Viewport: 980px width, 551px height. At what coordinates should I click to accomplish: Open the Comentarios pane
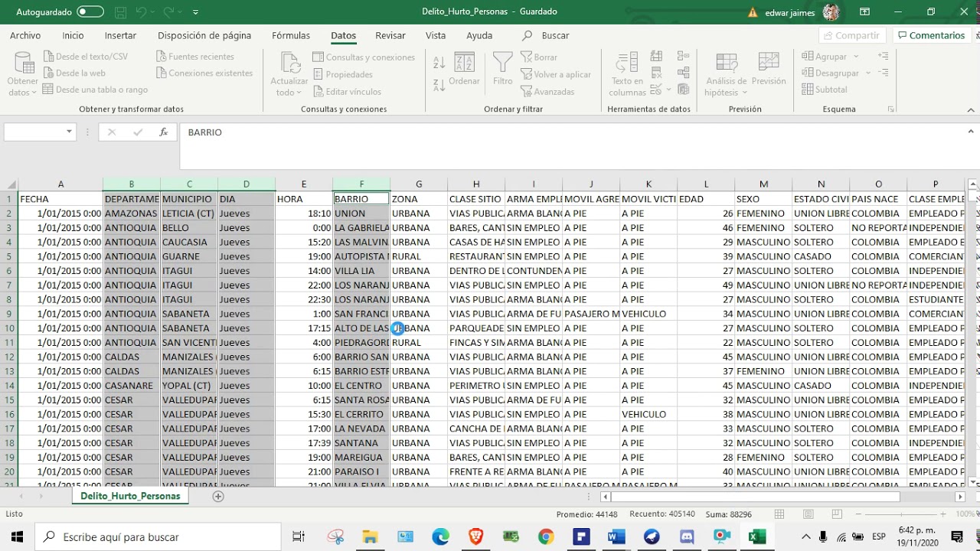(931, 35)
